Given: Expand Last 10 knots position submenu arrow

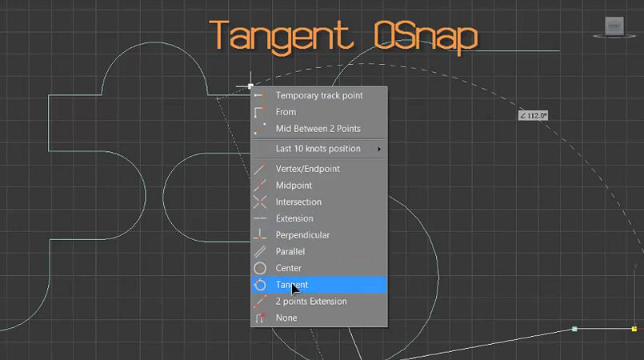Looking at the screenshot, I should [379, 149].
